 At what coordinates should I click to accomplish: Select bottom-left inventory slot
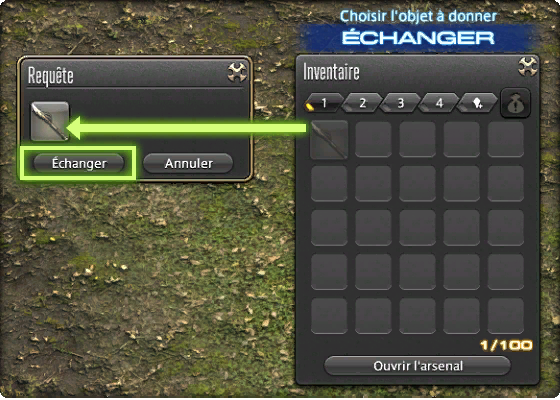pos(329,316)
